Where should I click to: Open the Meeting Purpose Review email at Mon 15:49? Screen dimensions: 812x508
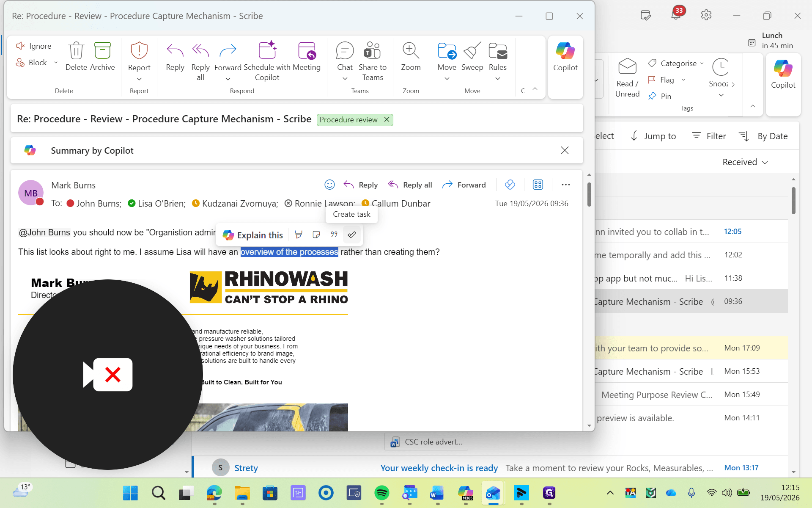(691, 395)
